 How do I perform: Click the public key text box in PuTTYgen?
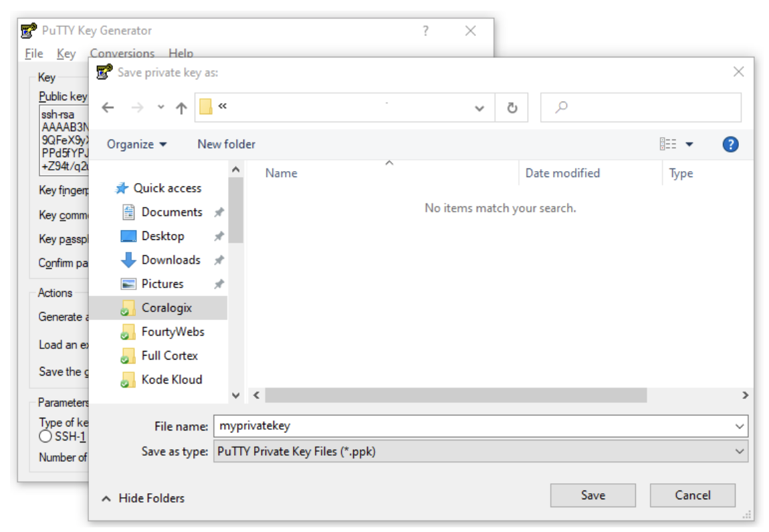tap(64, 141)
